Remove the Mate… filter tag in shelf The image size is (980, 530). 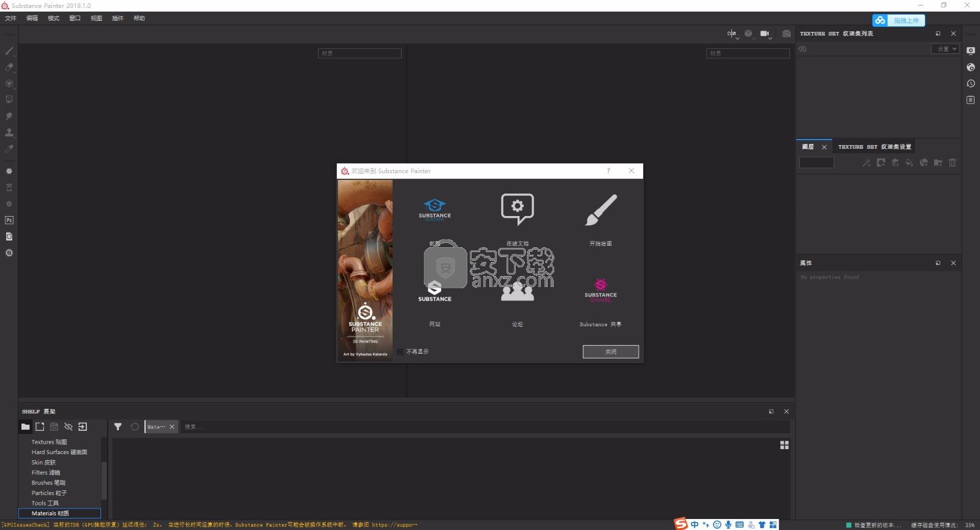(x=172, y=427)
